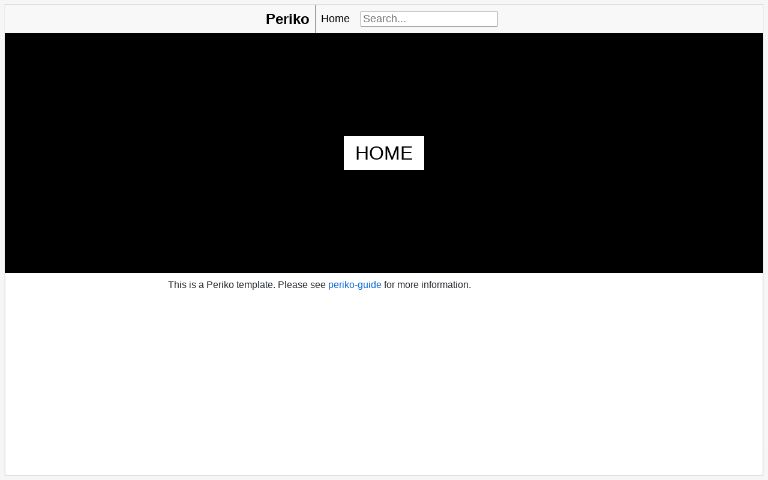Click the black banner area above HOME label
The width and height of the screenshot is (768, 480).
pos(384,84)
